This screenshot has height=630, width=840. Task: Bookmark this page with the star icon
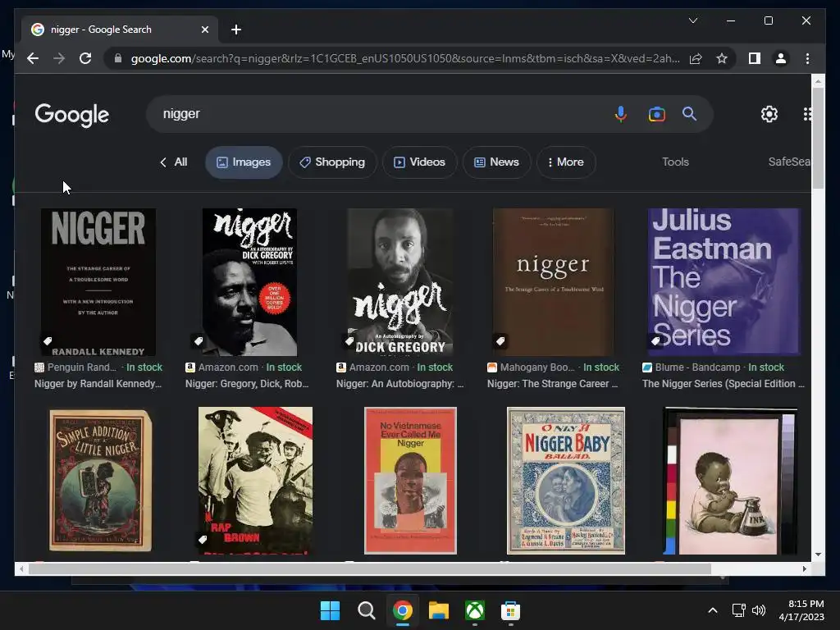[x=722, y=58]
